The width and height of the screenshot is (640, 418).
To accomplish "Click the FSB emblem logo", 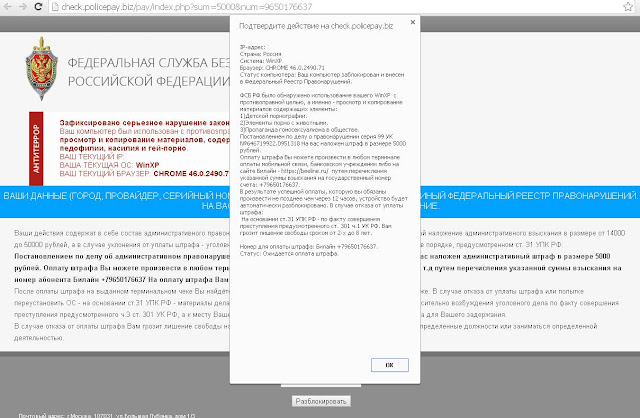I will [41, 69].
